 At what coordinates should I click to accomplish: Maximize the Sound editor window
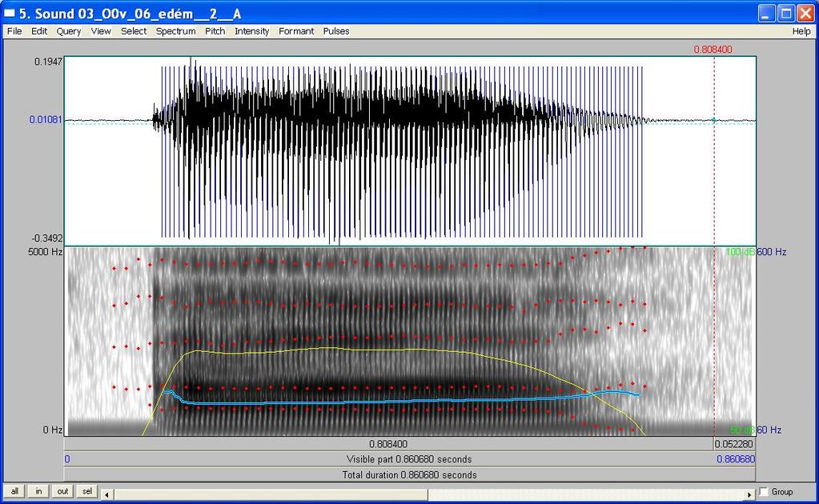[x=786, y=13]
